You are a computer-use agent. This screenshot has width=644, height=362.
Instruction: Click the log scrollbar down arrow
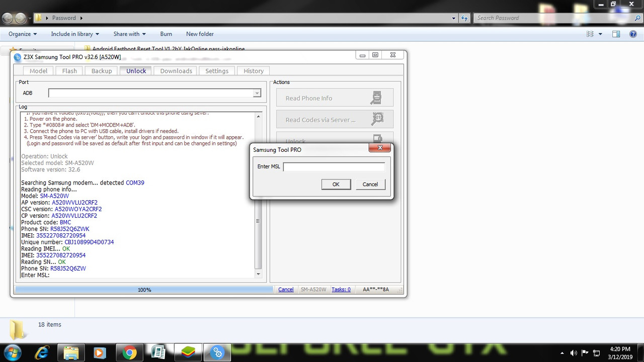click(x=259, y=274)
